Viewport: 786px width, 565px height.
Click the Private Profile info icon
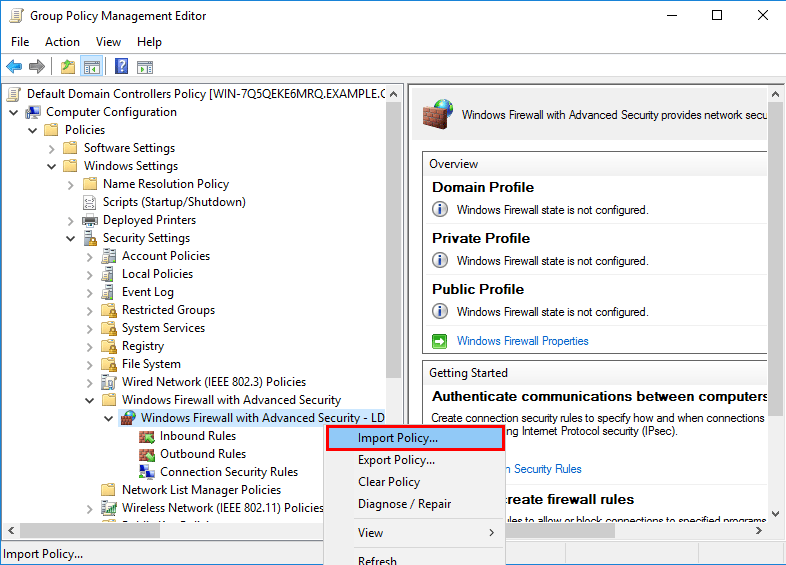(440, 260)
